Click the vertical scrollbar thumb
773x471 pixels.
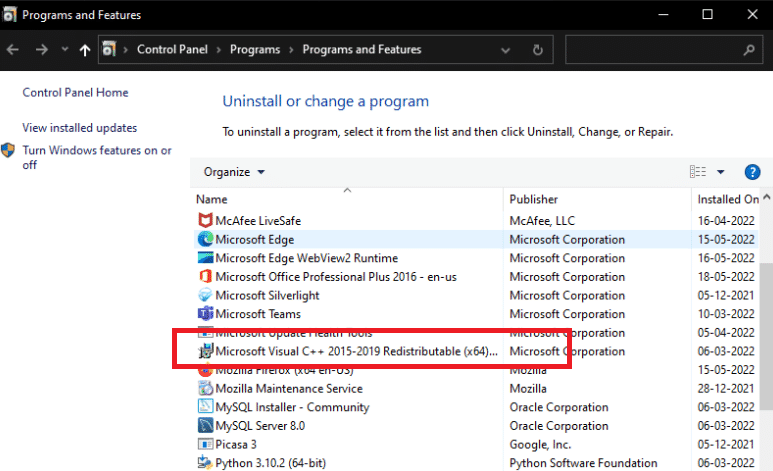(767, 336)
